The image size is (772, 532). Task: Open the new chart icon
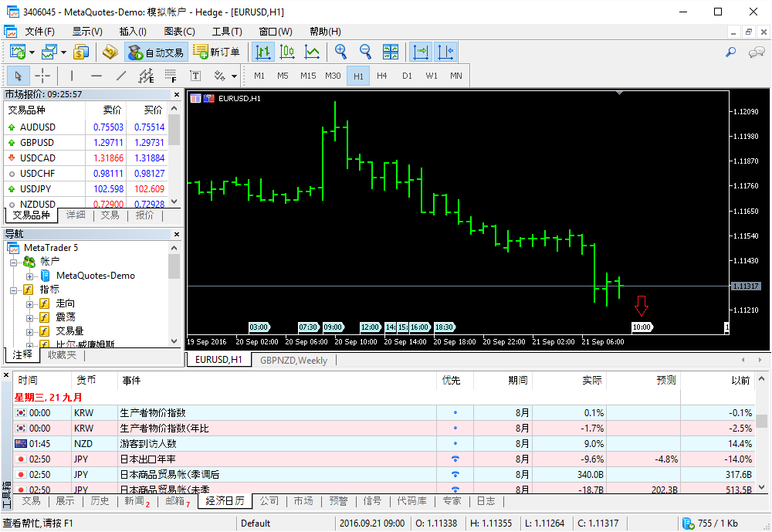tap(18, 52)
